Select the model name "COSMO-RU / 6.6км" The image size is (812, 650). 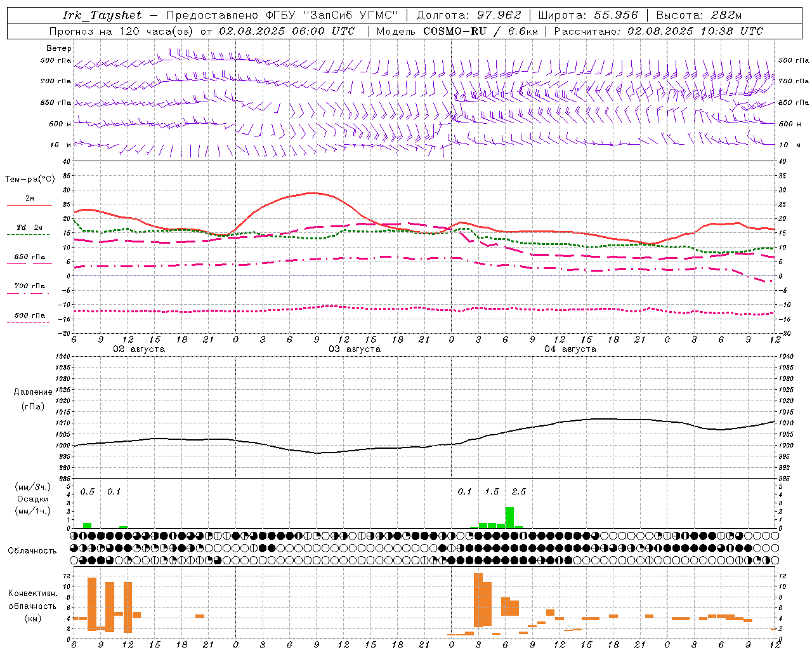click(480, 31)
